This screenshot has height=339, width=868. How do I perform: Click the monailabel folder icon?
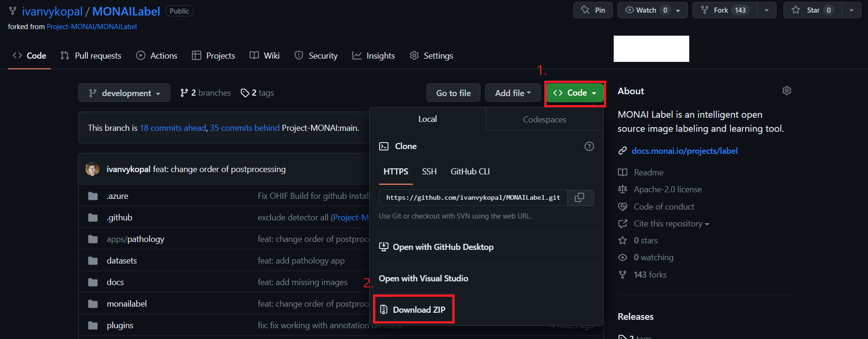pos(93,304)
